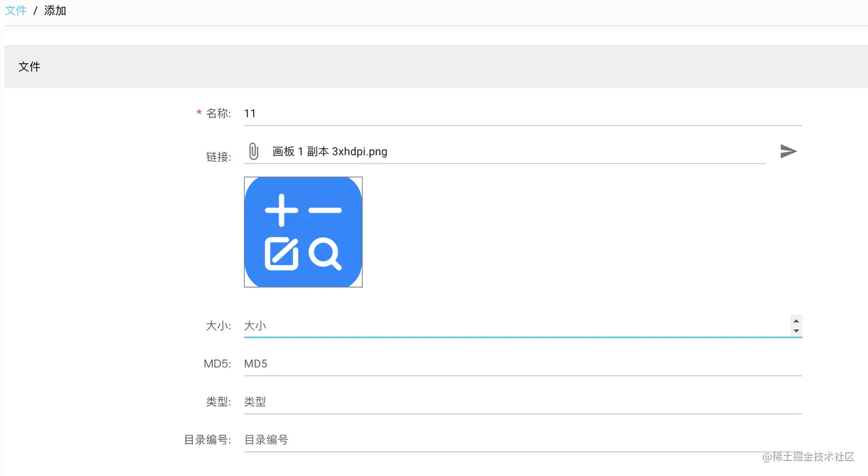Image resolution: width=868 pixels, height=476 pixels.
Task: Click the 大小 field label
Action: coord(218,326)
